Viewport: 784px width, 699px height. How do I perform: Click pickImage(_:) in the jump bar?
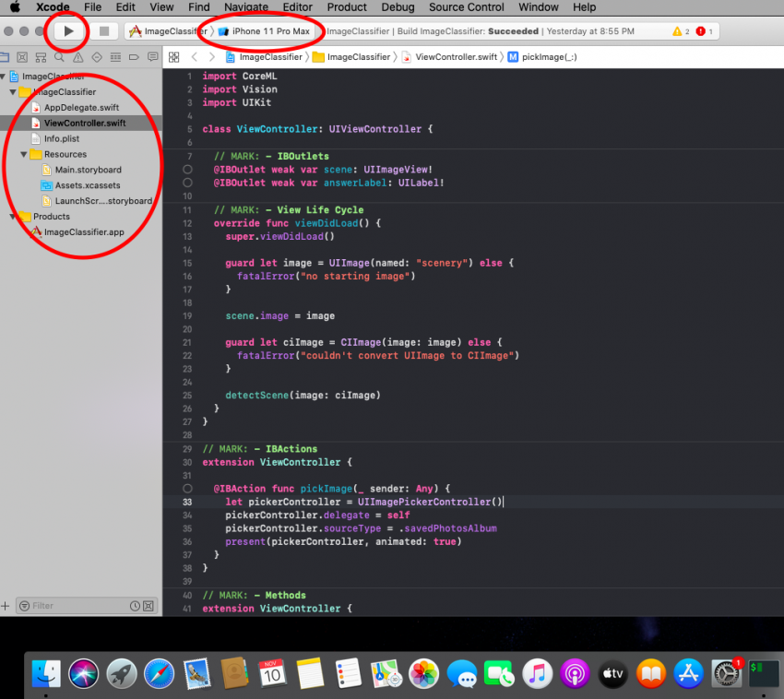(x=549, y=57)
